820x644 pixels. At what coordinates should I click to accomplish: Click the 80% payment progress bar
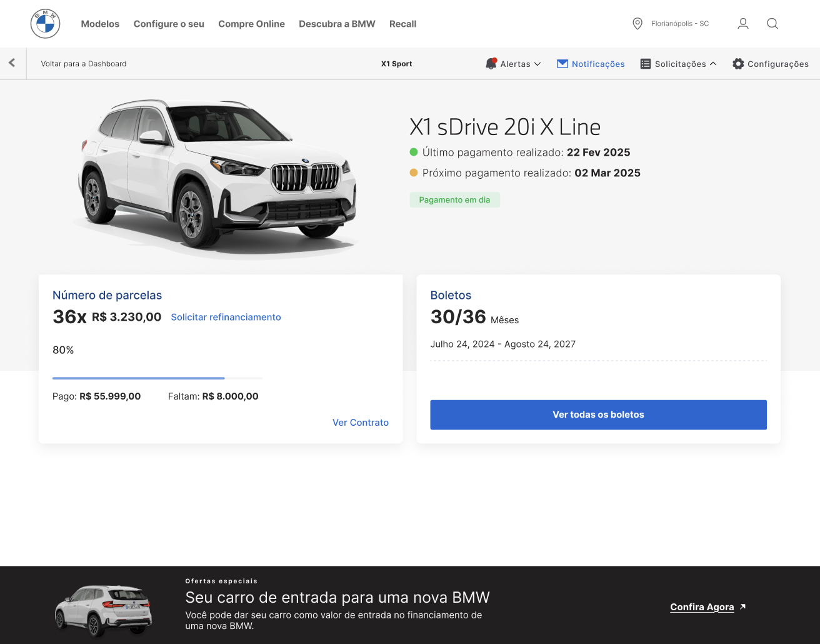pyautogui.click(x=157, y=378)
